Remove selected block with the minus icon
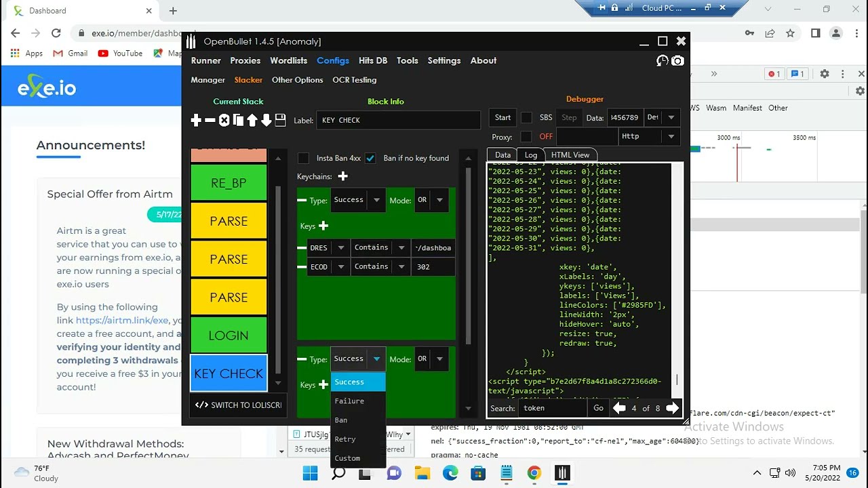This screenshot has width=868, height=488. point(210,120)
